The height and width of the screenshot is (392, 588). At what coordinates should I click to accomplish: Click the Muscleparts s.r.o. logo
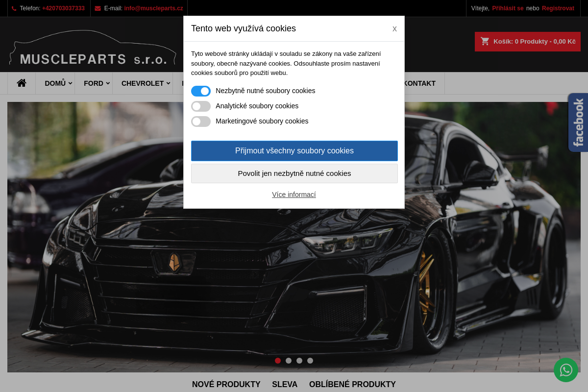pyautogui.click(x=93, y=48)
